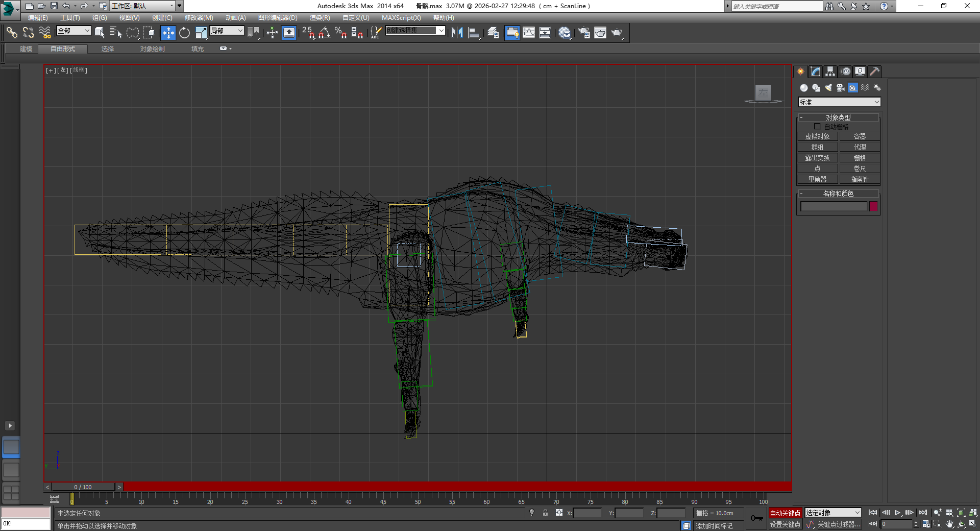
Task: Click the Cameras category icon in Create panel
Action: (x=840, y=88)
